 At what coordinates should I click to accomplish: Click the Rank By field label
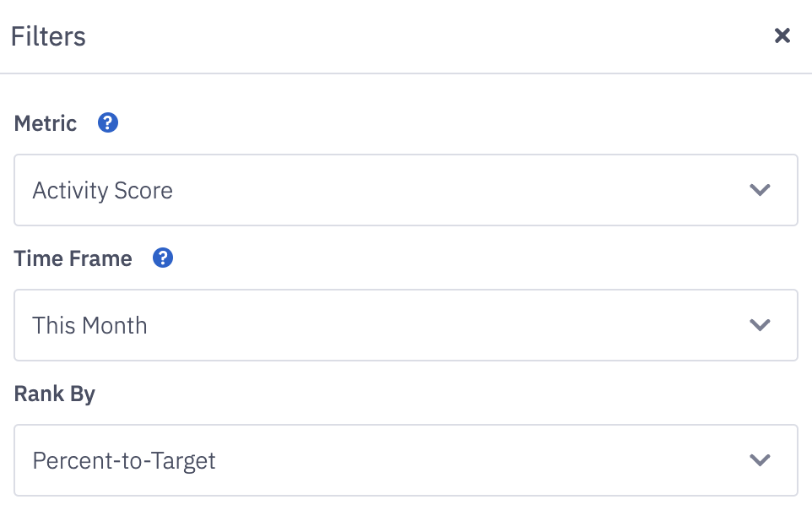tap(55, 394)
